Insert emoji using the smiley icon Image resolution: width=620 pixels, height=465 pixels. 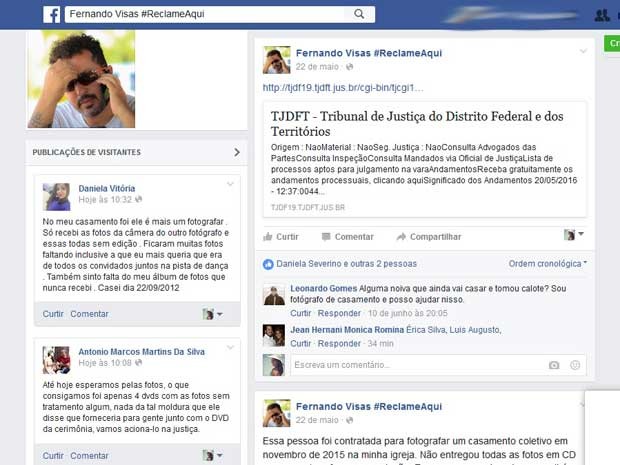click(575, 365)
